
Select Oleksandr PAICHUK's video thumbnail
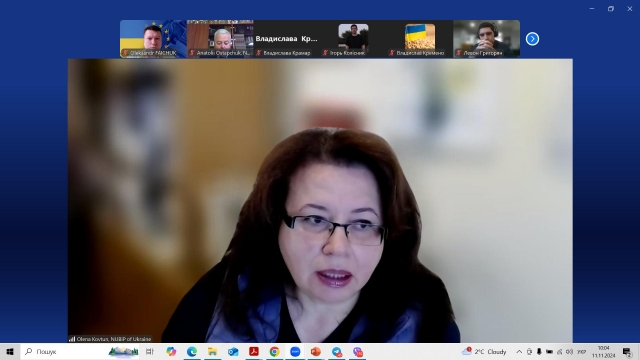click(x=153, y=39)
